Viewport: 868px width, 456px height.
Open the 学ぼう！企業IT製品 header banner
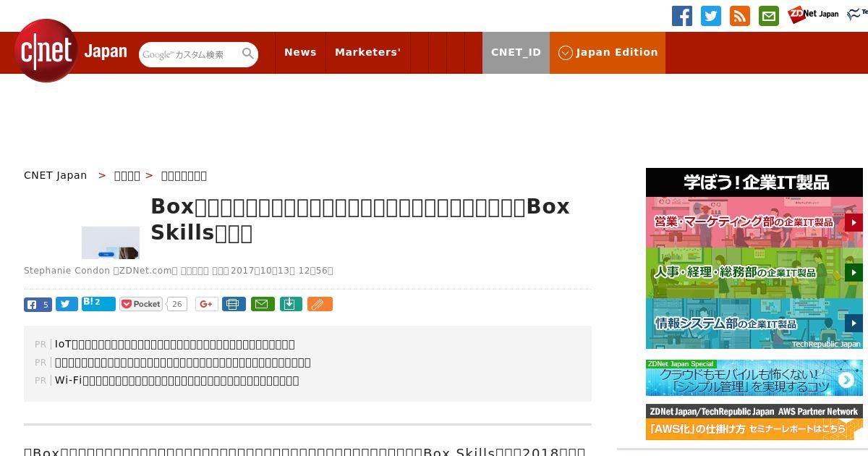754,182
